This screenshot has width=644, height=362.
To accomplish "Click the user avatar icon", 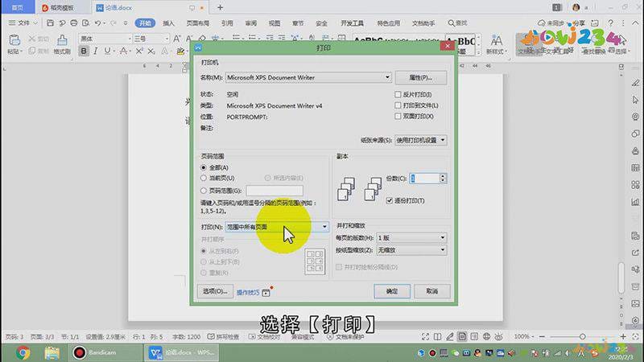I will (x=576, y=7).
